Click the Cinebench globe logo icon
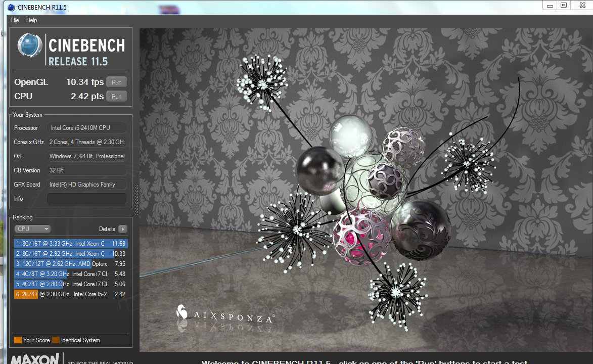Screen dimensions: 593x364 tap(30, 45)
